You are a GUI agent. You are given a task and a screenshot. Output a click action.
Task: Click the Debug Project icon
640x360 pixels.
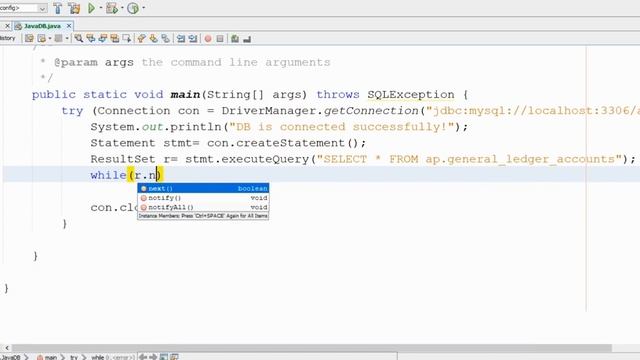click(112, 8)
